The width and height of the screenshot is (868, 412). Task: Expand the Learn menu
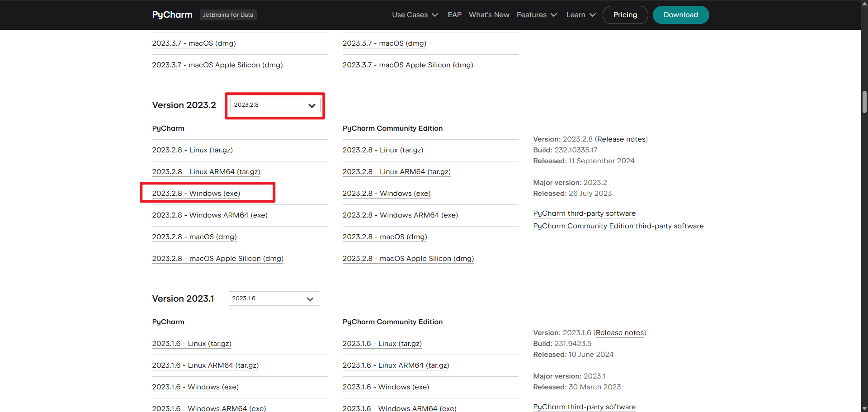581,15
